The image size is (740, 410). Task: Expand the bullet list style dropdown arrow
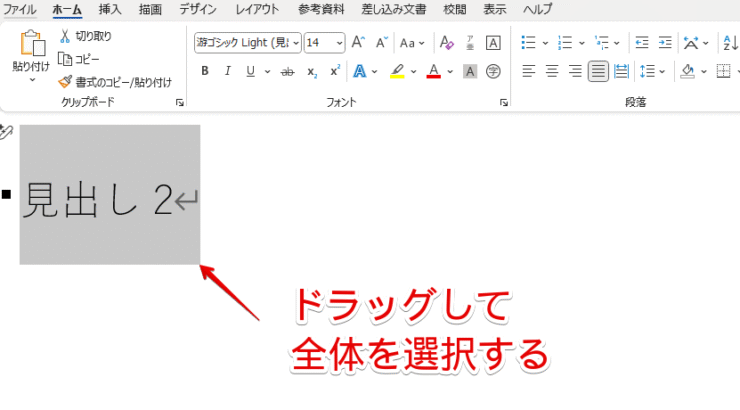545,43
